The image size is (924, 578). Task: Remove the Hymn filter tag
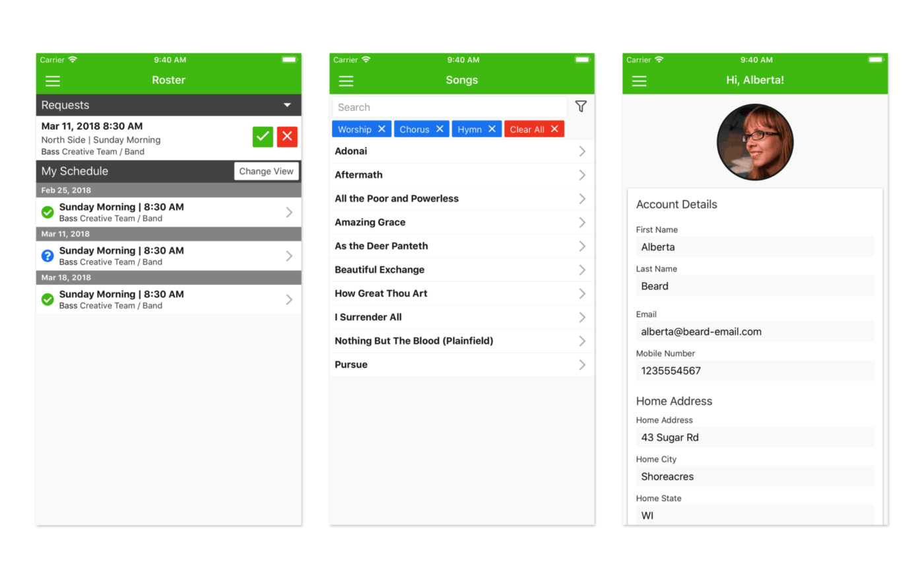pyautogui.click(x=492, y=129)
